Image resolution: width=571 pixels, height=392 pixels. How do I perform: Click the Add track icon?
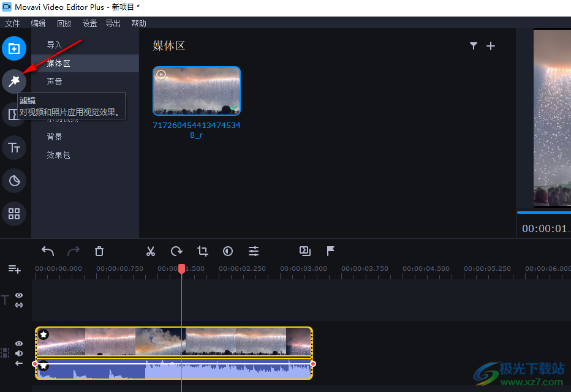14,269
